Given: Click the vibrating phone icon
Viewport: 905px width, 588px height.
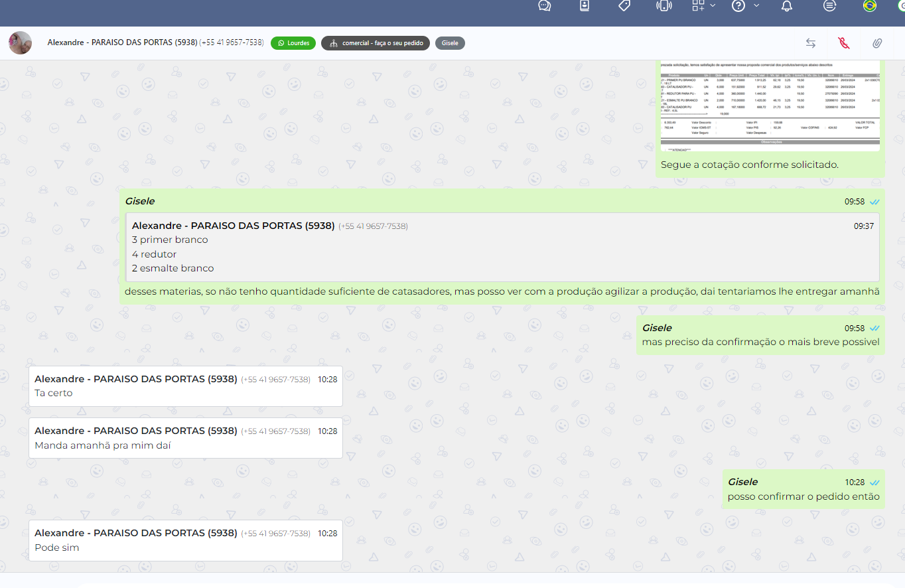Looking at the screenshot, I should click(663, 6).
